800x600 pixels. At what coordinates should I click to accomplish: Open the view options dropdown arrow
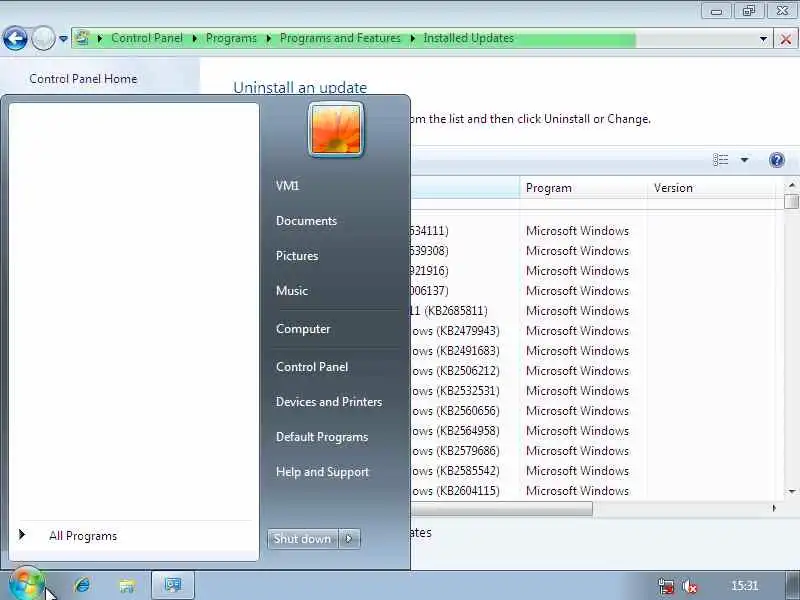pyautogui.click(x=744, y=160)
